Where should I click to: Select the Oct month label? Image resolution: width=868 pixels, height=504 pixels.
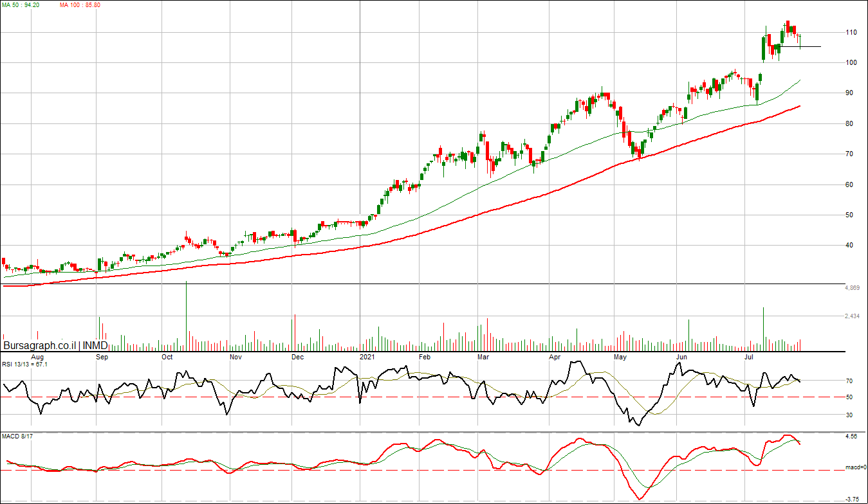[x=167, y=356]
